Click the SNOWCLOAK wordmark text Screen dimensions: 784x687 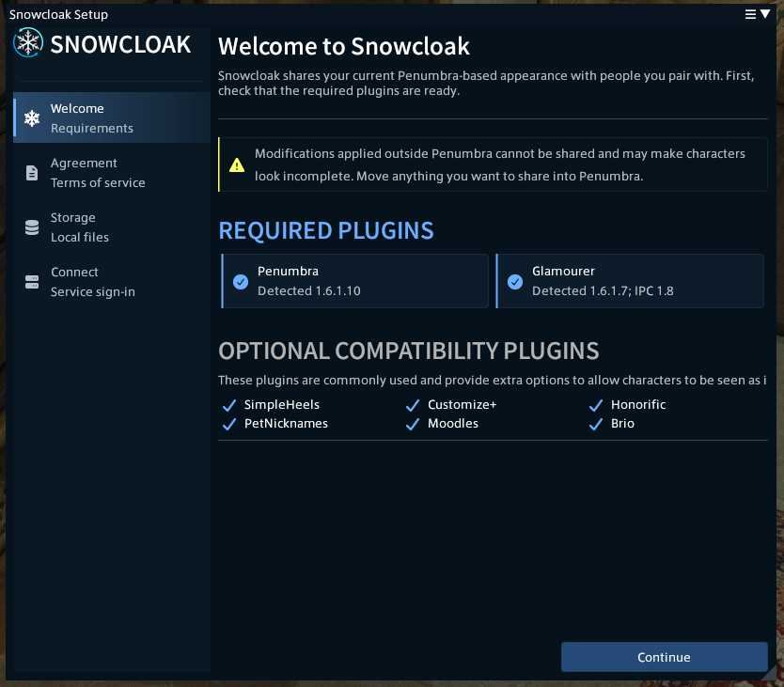click(120, 44)
